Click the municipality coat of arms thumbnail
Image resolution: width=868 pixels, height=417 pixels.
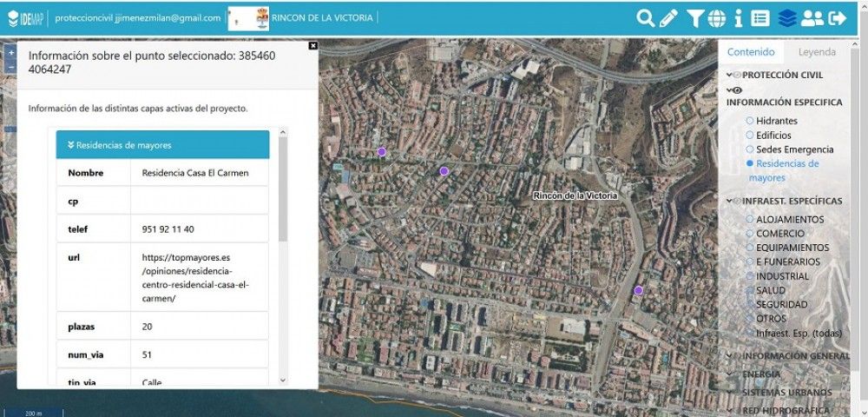[x=248, y=18]
